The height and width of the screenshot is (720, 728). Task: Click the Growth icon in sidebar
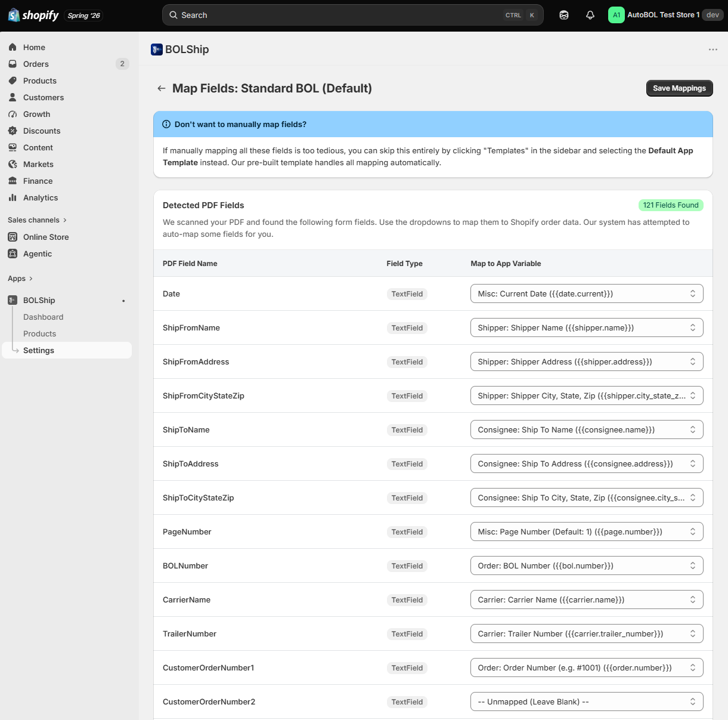tap(13, 114)
